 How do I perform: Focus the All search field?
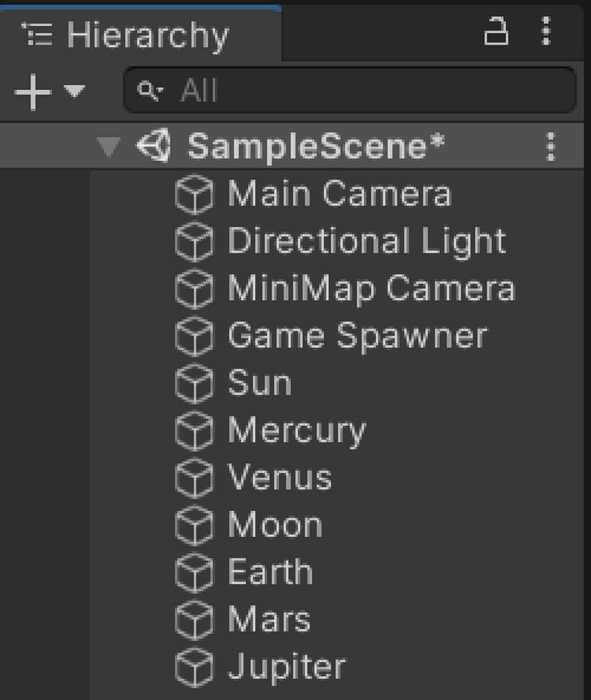coord(372,92)
